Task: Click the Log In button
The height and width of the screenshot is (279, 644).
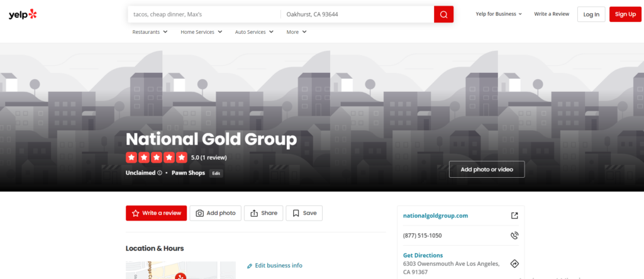Action: pyautogui.click(x=591, y=14)
